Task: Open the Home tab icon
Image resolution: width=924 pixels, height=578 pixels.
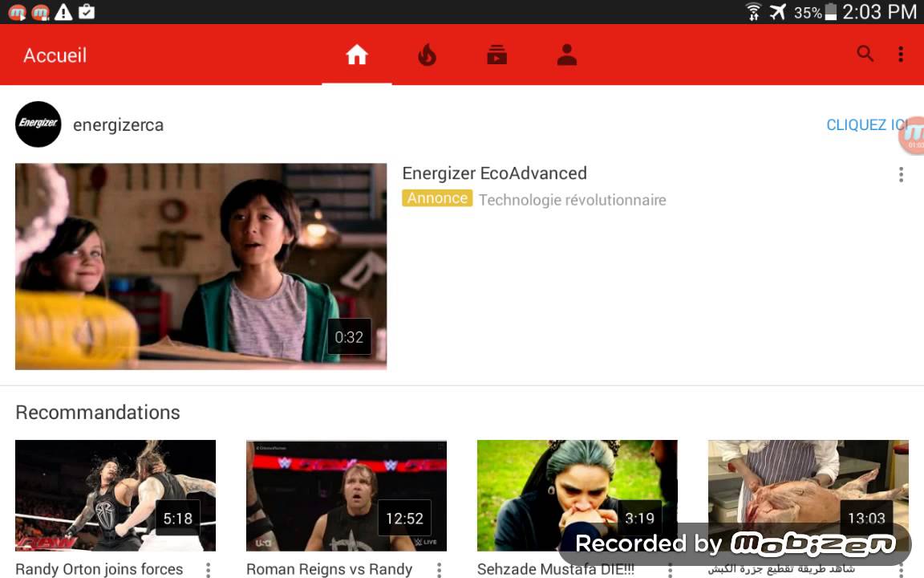Action: (x=356, y=55)
